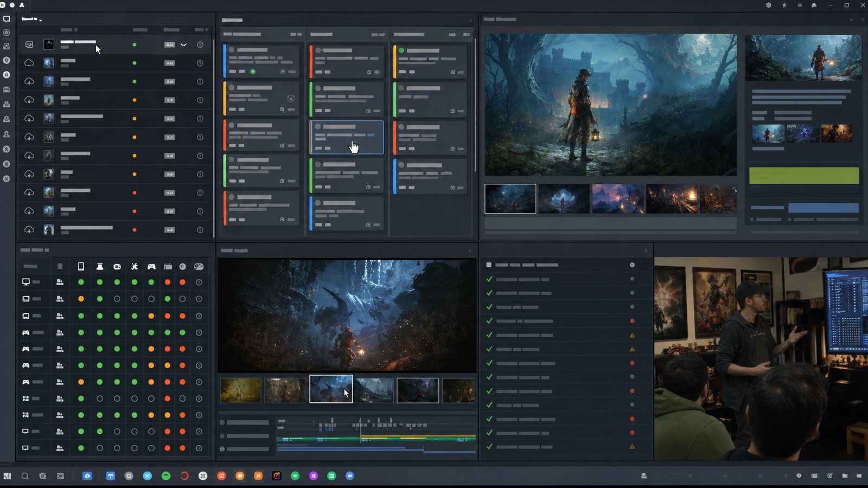The width and height of the screenshot is (868, 488).
Task: Select the golden-yellow thumbnail below the video preview
Action: click(x=240, y=390)
